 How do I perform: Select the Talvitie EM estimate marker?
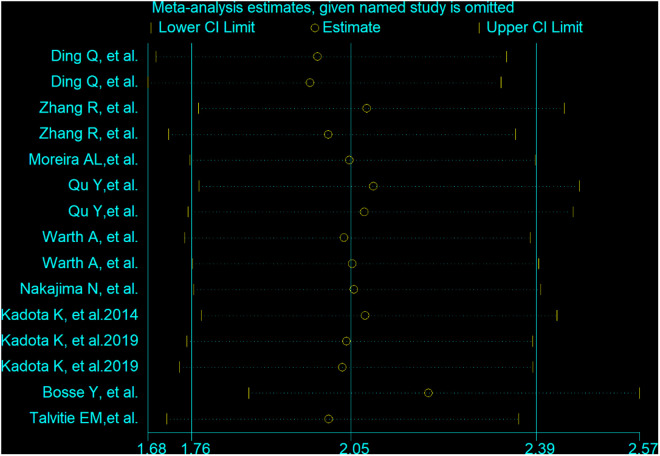tap(329, 419)
